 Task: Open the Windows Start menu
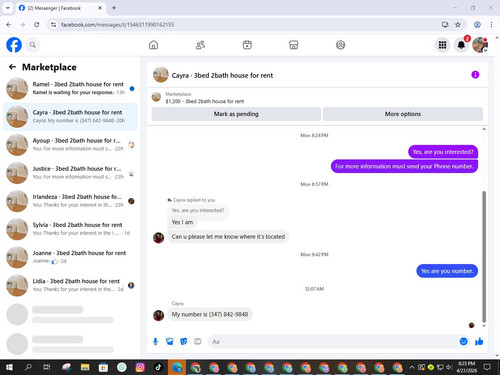[9, 367]
